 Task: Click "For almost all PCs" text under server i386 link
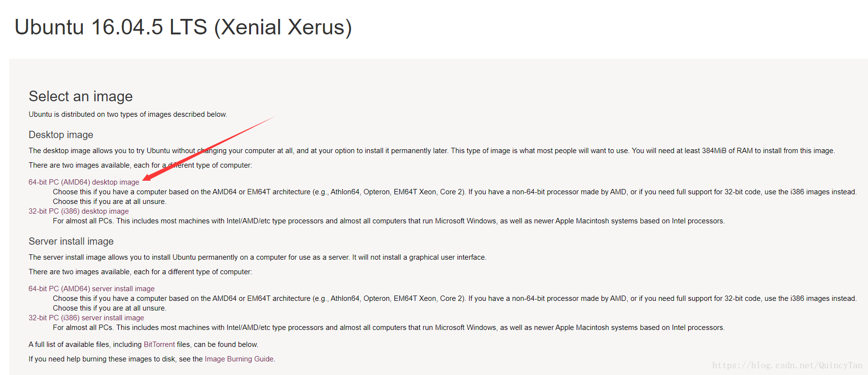[x=388, y=328]
